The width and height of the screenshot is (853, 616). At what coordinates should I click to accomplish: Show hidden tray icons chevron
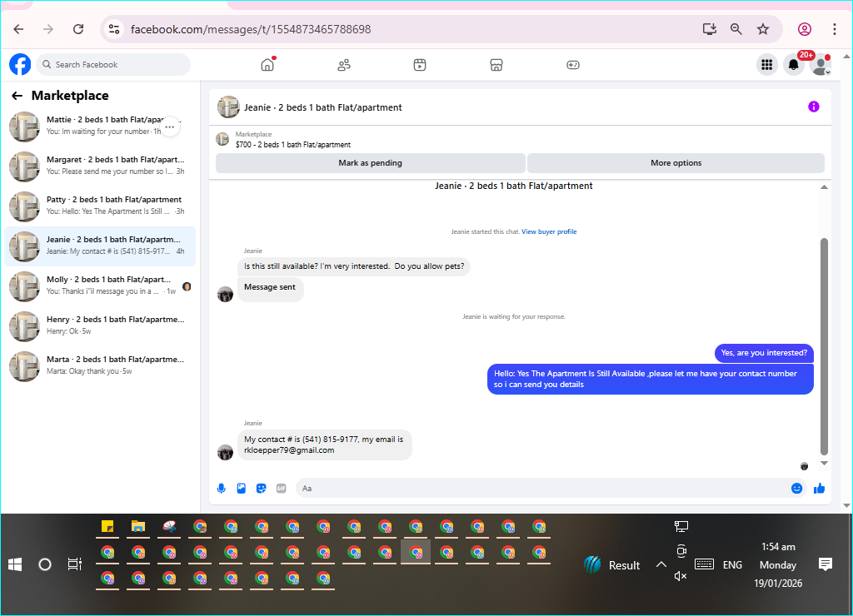[661, 564]
